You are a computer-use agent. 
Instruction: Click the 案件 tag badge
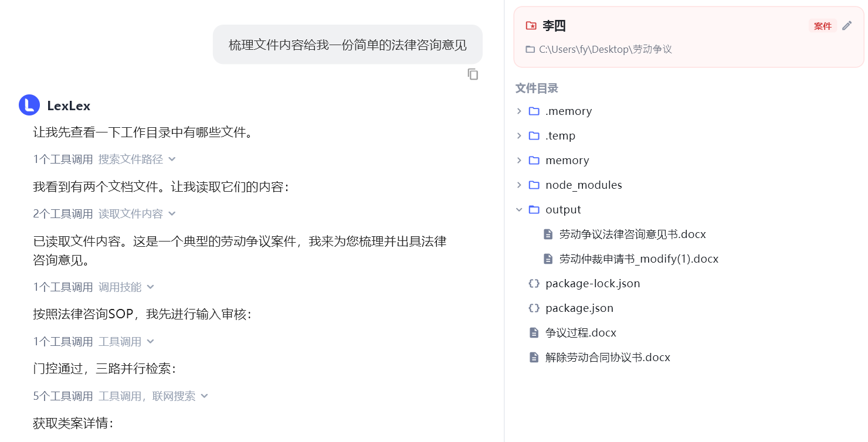pyautogui.click(x=823, y=26)
